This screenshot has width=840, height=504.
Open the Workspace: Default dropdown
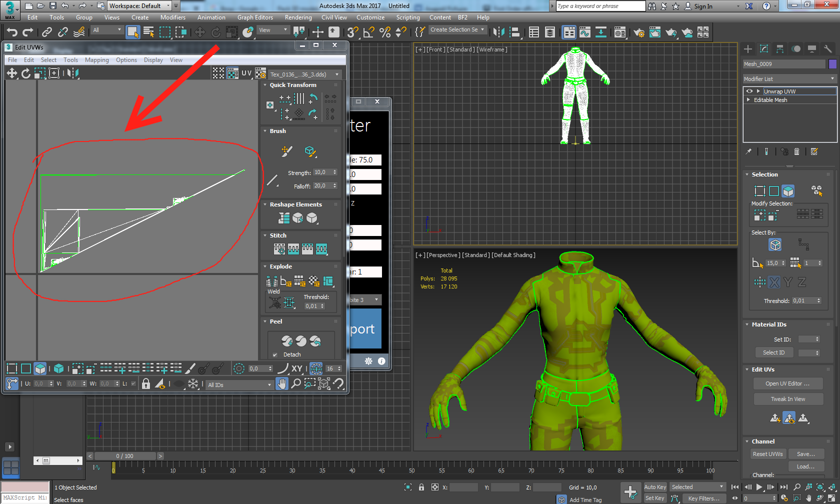pyautogui.click(x=139, y=6)
